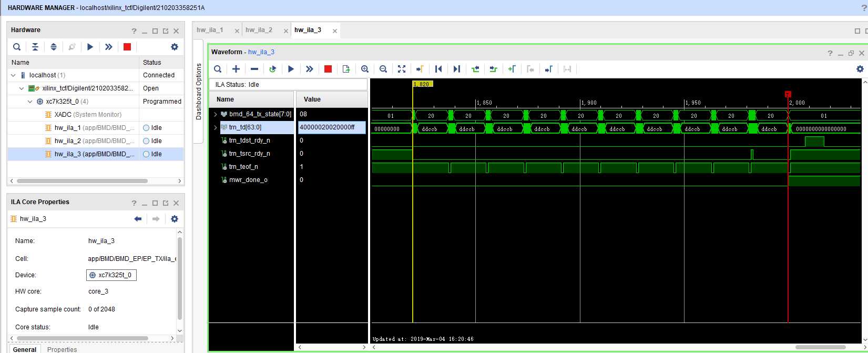Stop trigger in Hardware panel toolbar

(x=127, y=47)
